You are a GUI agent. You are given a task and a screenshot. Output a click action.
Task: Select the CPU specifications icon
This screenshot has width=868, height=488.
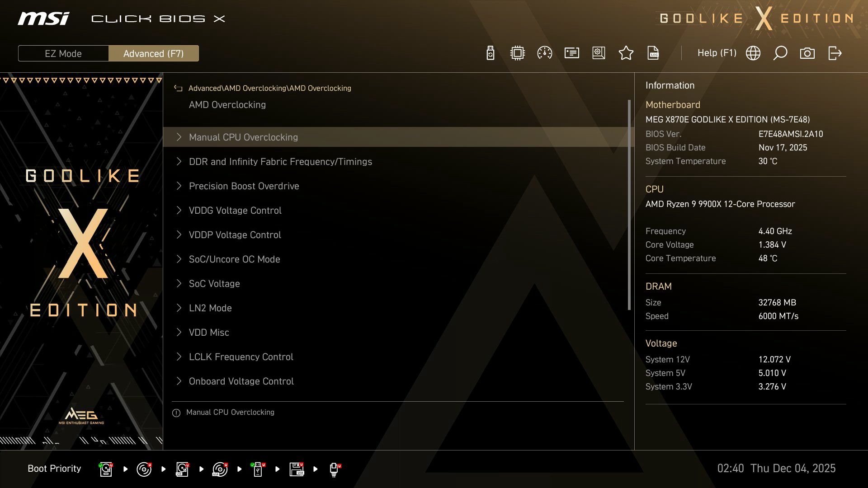click(x=517, y=53)
